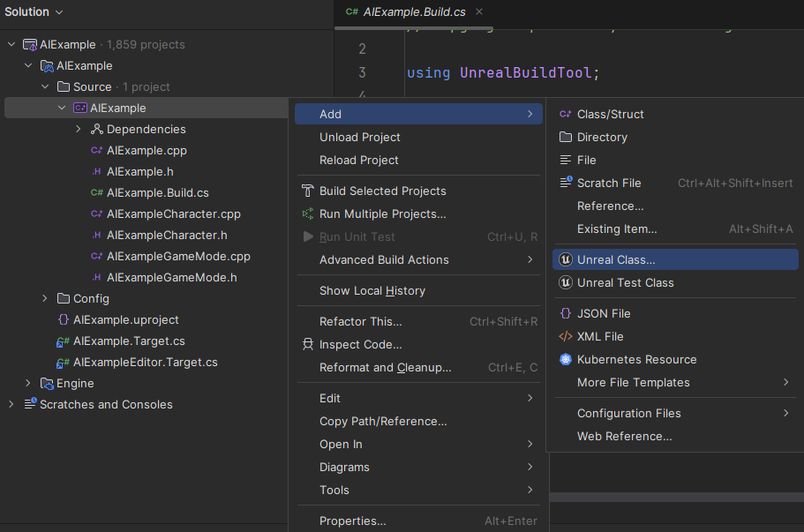Click line number 3 in the gutter
Image resolution: width=804 pixels, height=532 pixels.
pyautogui.click(x=362, y=72)
